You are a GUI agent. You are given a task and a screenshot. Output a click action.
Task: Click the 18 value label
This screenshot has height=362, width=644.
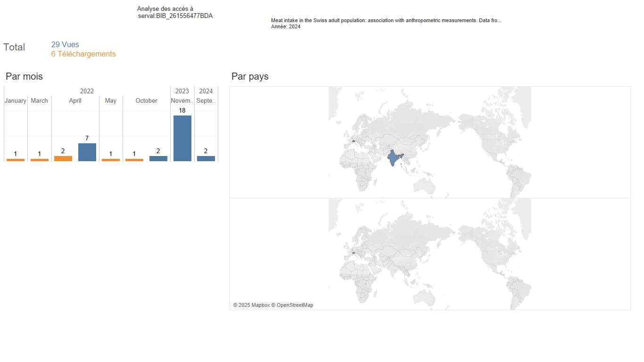pyautogui.click(x=182, y=111)
